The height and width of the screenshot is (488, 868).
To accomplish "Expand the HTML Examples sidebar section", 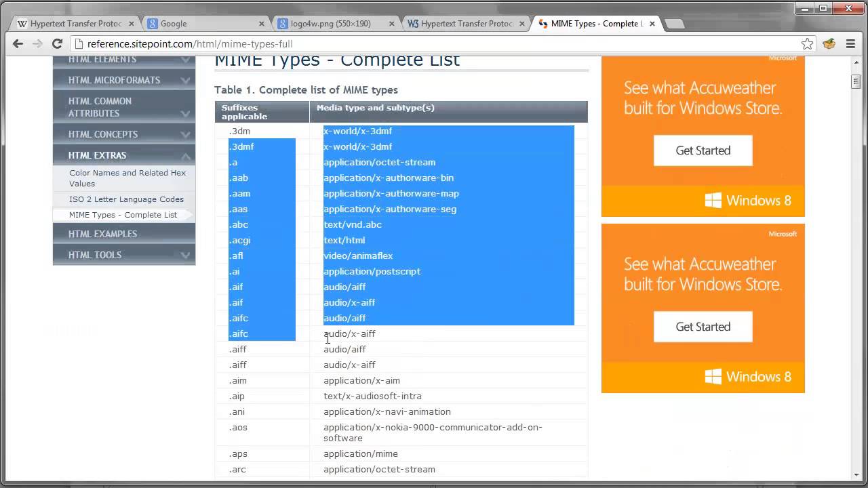I will pyautogui.click(x=124, y=234).
